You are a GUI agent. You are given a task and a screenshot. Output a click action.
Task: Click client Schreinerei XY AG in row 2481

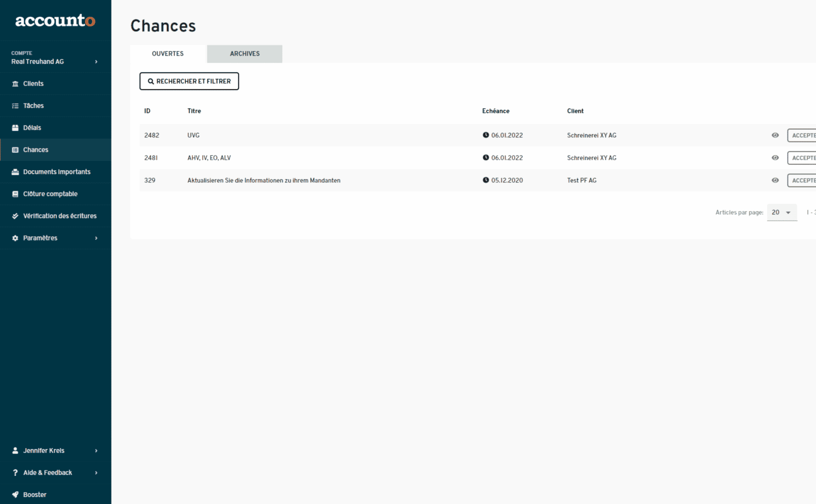pyautogui.click(x=592, y=158)
